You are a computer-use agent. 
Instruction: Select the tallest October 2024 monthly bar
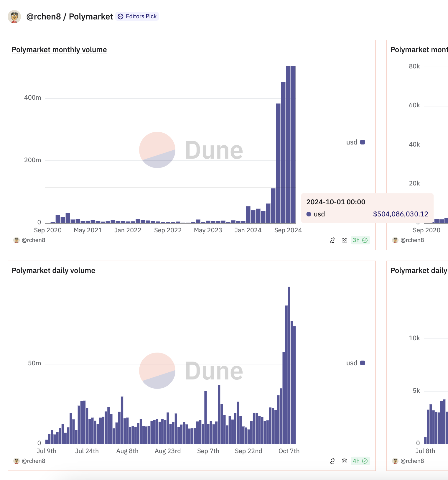point(293,144)
